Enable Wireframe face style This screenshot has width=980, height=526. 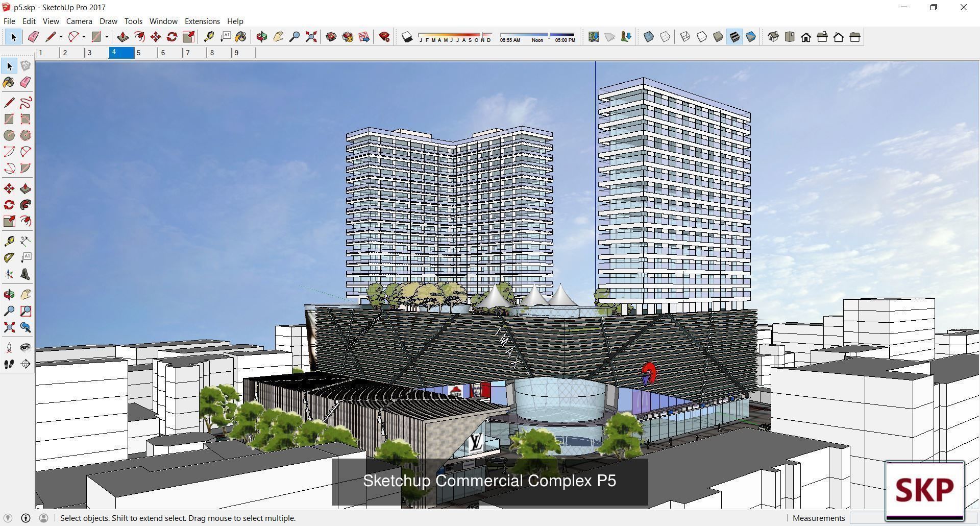pyautogui.click(x=685, y=37)
